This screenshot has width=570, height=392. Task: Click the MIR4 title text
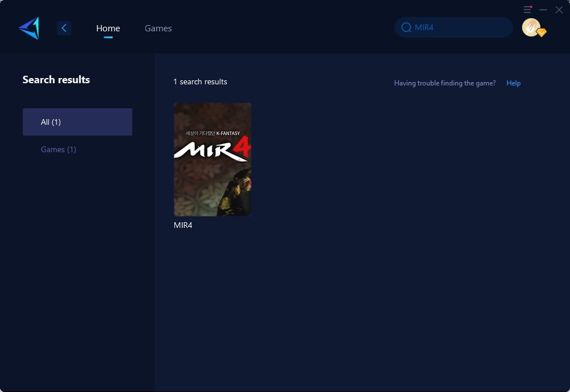click(x=183, y=225)
